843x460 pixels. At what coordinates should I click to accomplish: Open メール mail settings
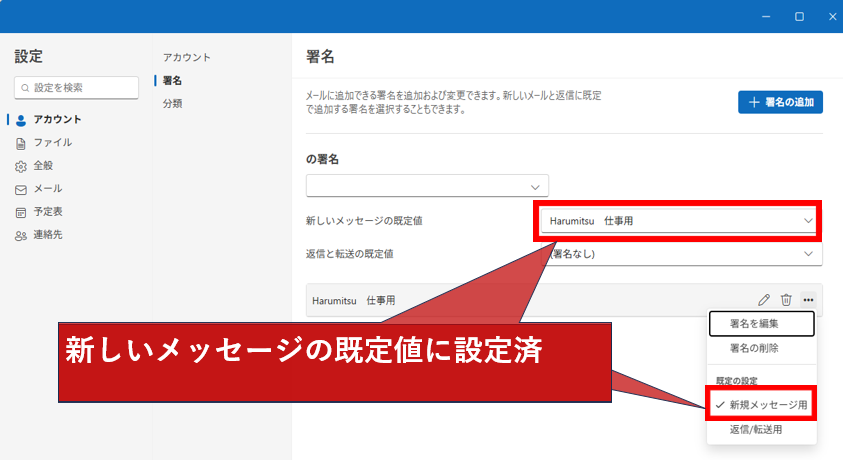(47, 188)
